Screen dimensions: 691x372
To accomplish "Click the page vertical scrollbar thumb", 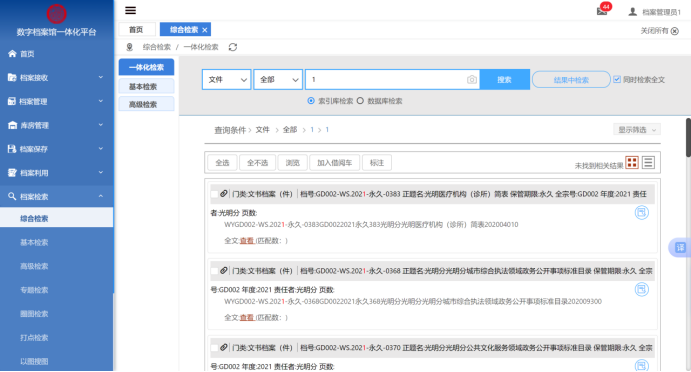I will click(688, 138).
